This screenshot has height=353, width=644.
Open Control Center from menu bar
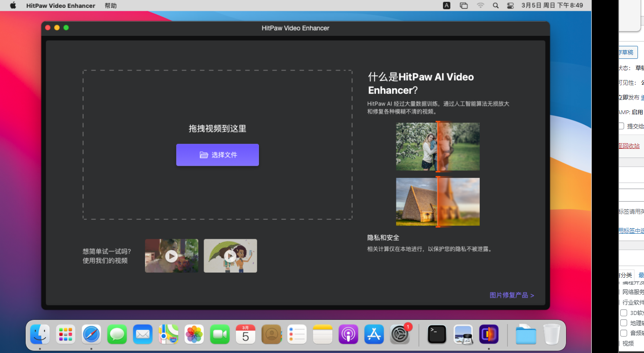[510, 6]
